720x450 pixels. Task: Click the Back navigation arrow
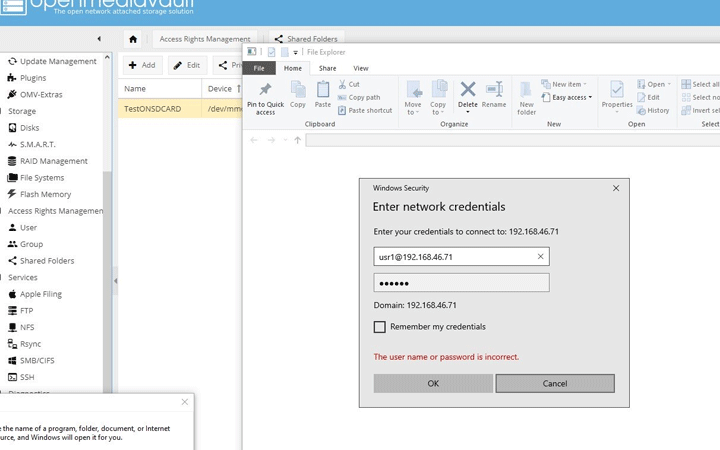point(254,140)
